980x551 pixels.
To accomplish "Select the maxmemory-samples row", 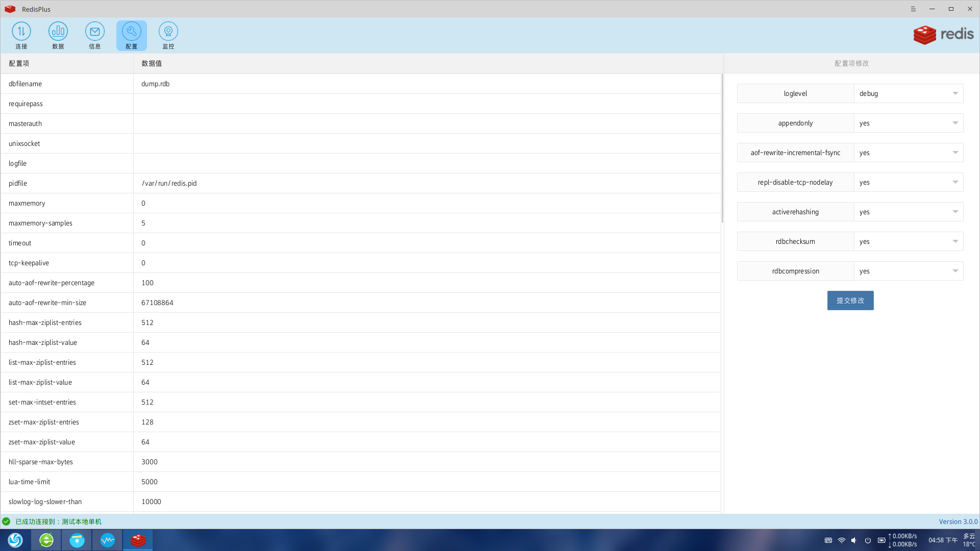I will [x=361, y=223].
